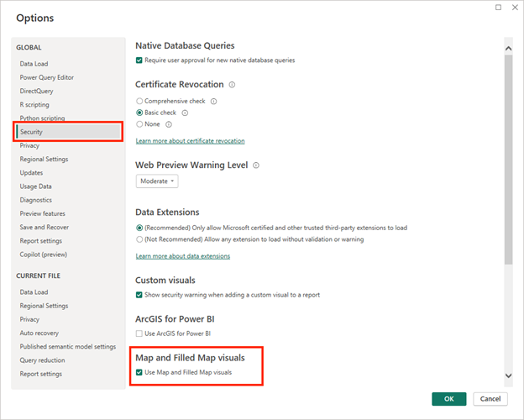Open Privacy under Global settings
Image resolution: width=524 pixels, height=420 pixels.
30,145
